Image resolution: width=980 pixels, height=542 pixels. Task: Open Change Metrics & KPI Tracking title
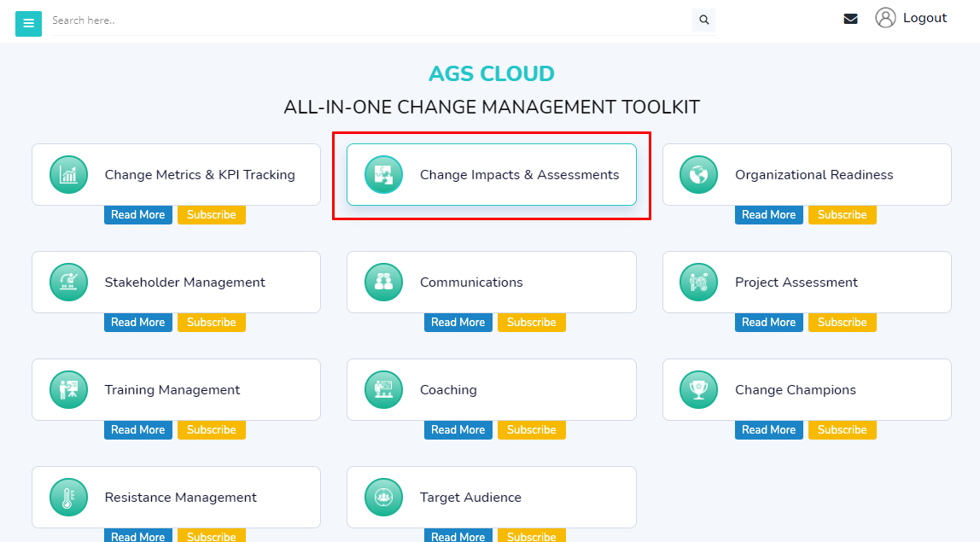click(x=200, y=174)
